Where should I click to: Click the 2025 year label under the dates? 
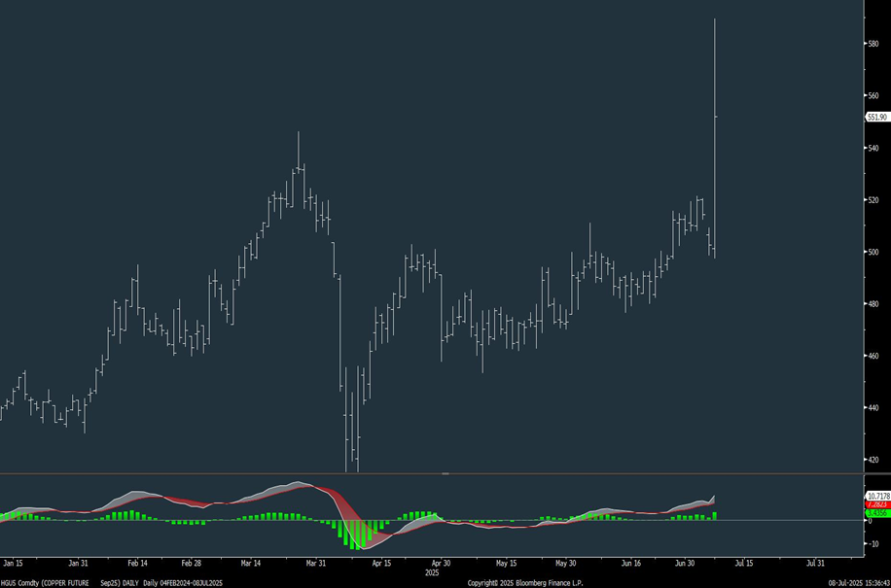click(433, 573)
